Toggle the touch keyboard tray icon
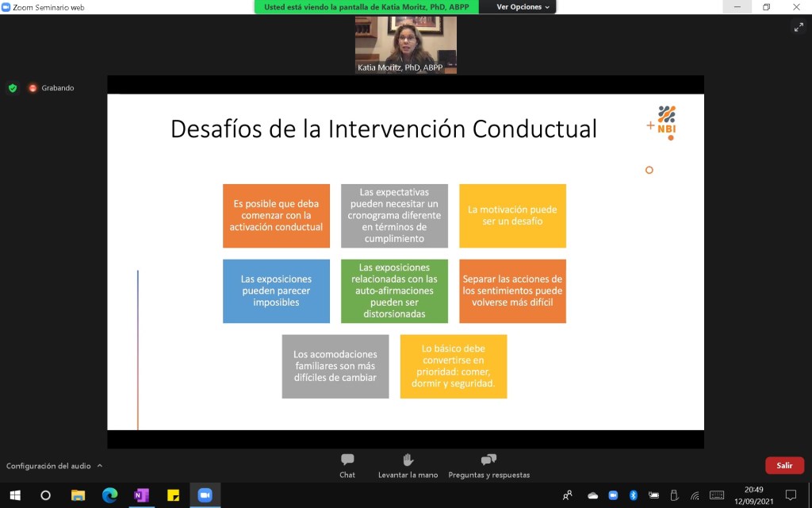 [x=717, y=495]
